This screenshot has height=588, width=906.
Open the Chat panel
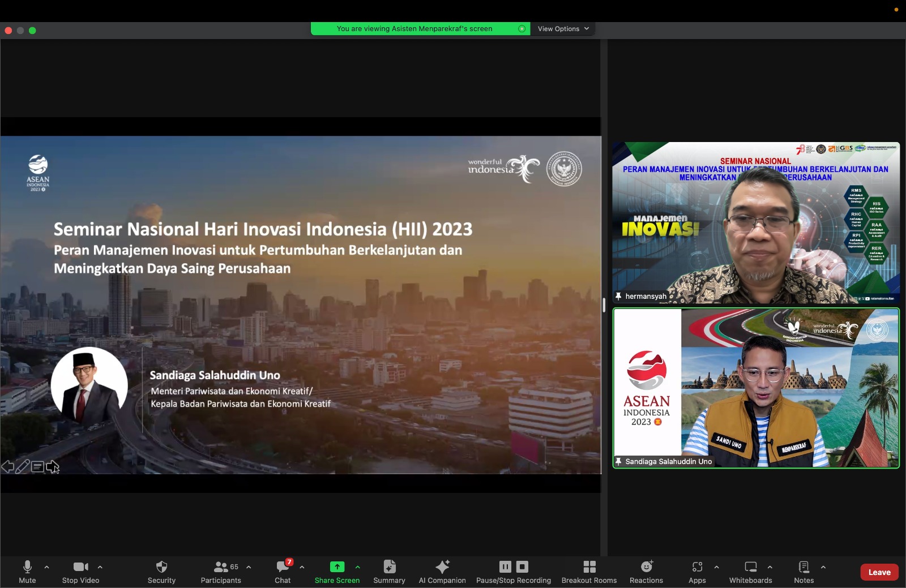[x=283, y=572]
